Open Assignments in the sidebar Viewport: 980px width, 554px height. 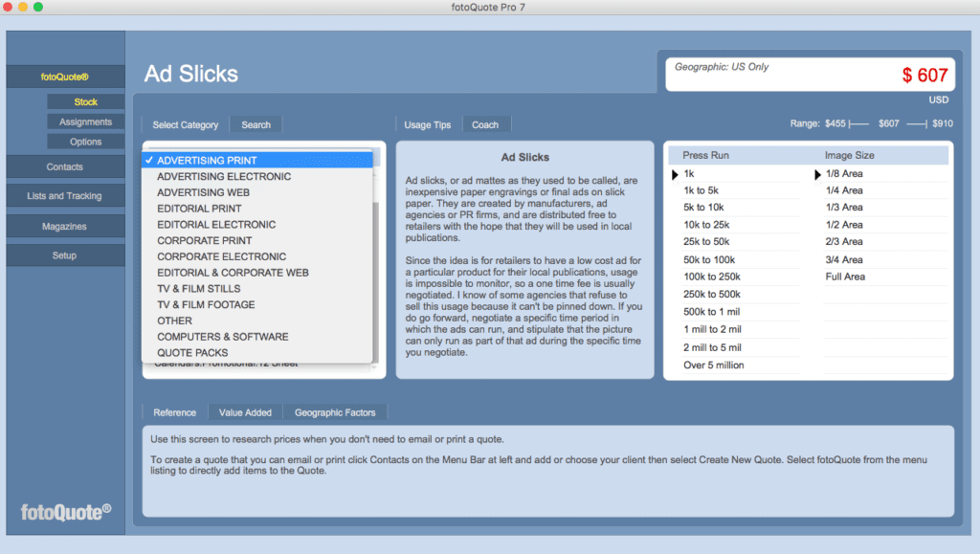(x=85, y=122)
